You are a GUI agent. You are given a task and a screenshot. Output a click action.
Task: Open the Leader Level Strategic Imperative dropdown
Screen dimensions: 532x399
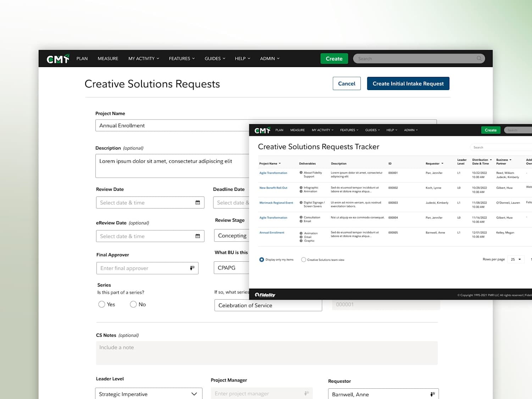click(x=149, y=394)
